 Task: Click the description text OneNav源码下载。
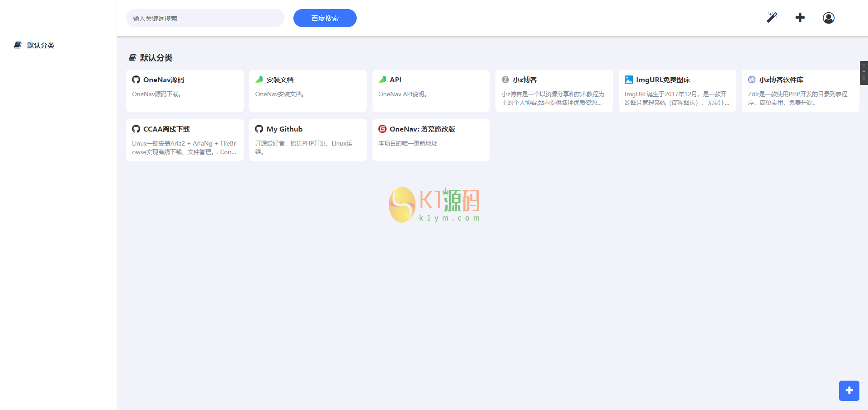pyautogui.click(x=157, y=94)
